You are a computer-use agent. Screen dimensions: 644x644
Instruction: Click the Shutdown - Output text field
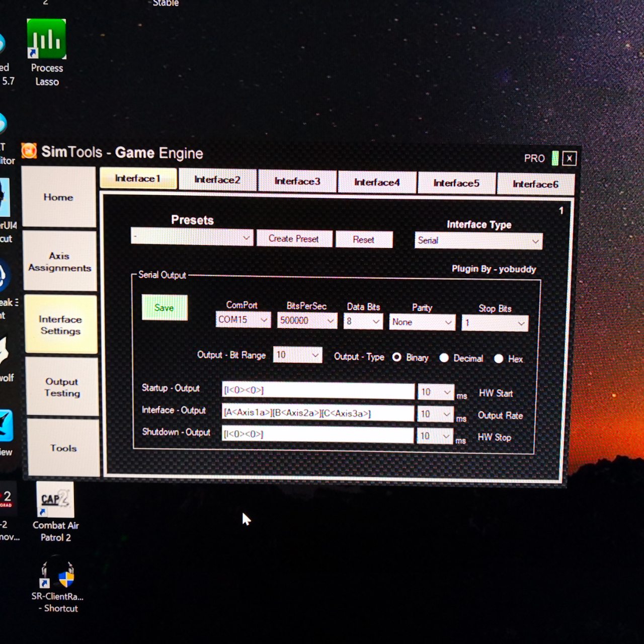coord(317,434)
